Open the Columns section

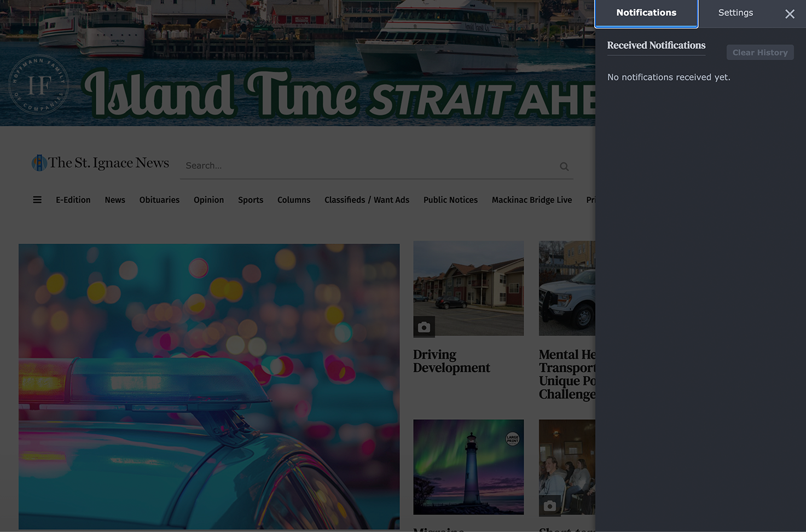pyautogui.click(x=294, y=200)
